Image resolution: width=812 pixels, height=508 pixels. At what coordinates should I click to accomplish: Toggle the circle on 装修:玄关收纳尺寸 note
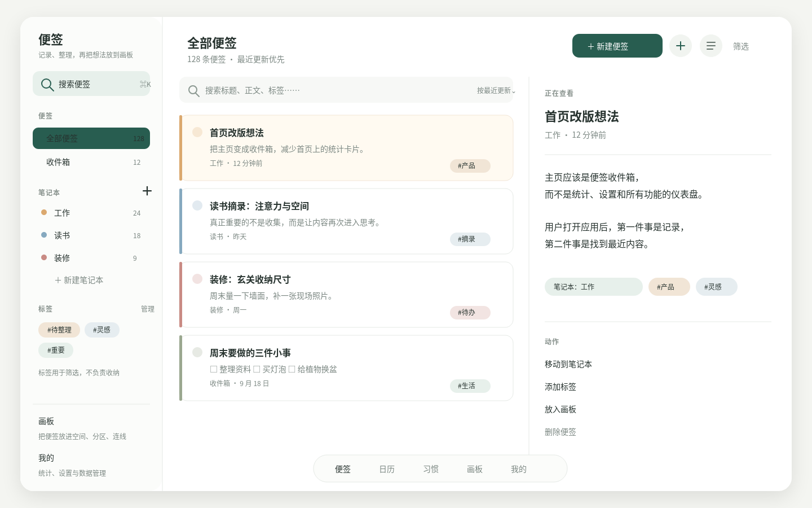(x=197, y=279)
